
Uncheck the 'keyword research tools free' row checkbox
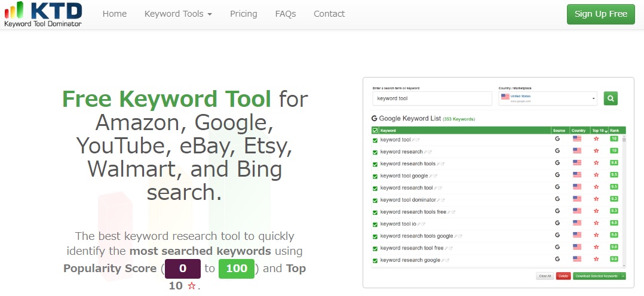click(375, 212)
